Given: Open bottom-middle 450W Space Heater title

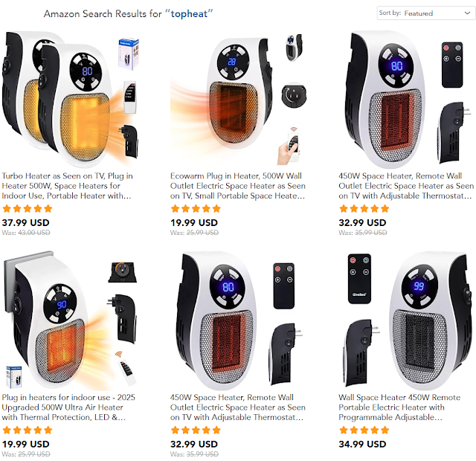Looking at the screenshot, I should pos(238,407).
